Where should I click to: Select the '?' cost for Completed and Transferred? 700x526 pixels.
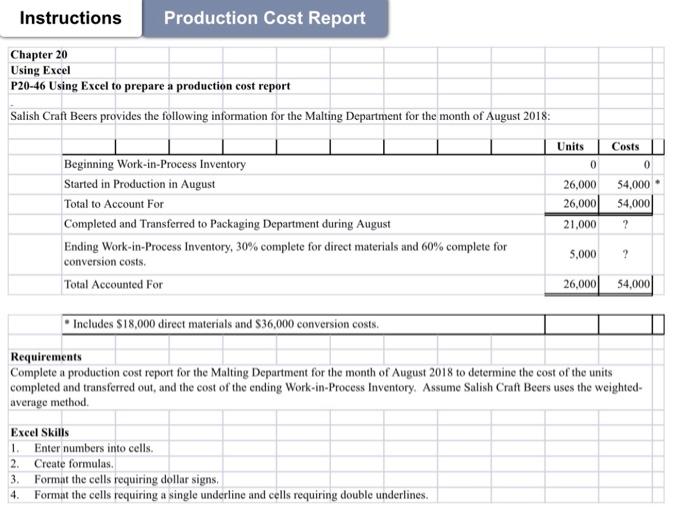pos(625,225)
